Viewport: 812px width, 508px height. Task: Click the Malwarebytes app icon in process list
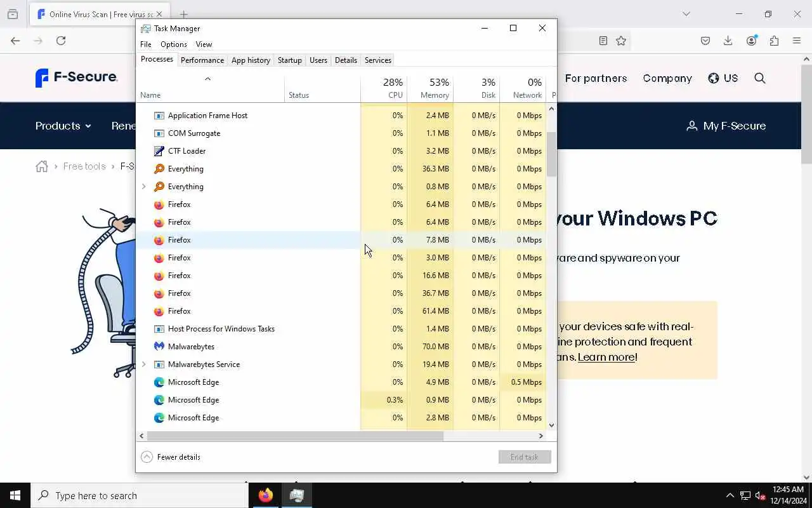159,347
